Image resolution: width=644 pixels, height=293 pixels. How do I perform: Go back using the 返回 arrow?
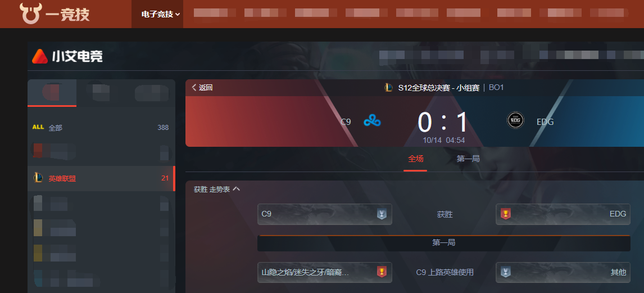click(202, 88)
